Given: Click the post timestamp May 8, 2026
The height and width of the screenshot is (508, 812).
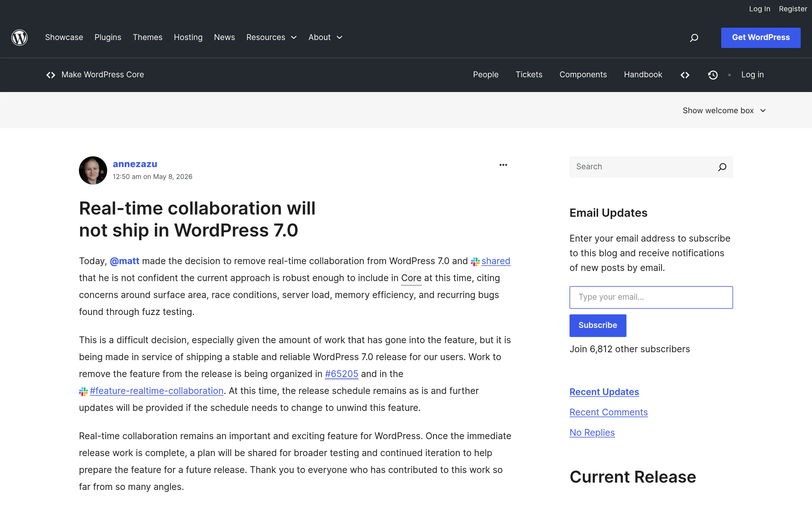Looking at the screenshot, I should point(152,177).
